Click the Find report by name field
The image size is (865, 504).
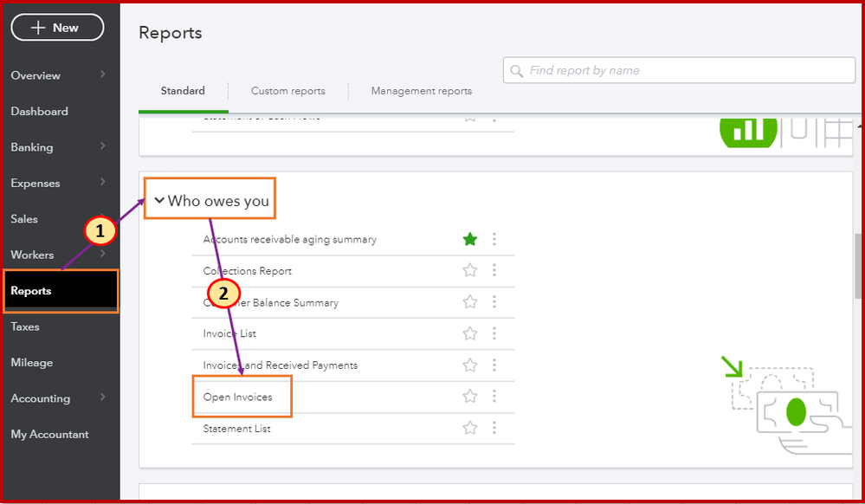pyautogui.click(x=684, y=70)
